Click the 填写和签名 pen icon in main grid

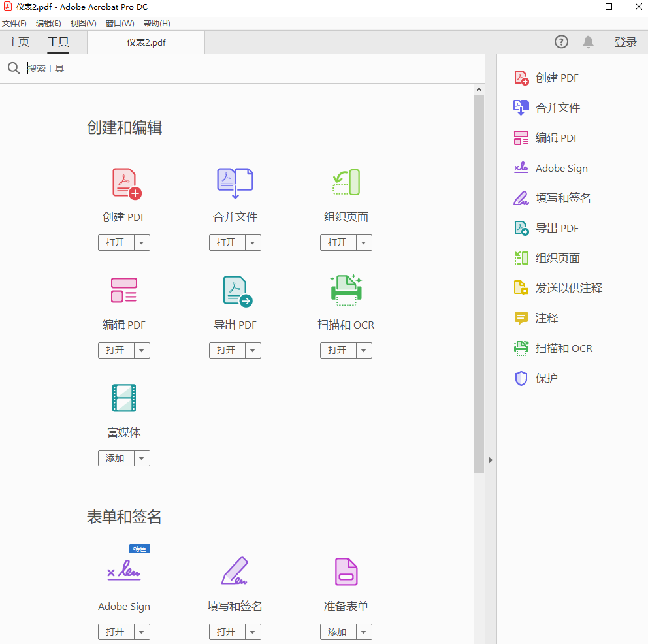click(235, 570)
